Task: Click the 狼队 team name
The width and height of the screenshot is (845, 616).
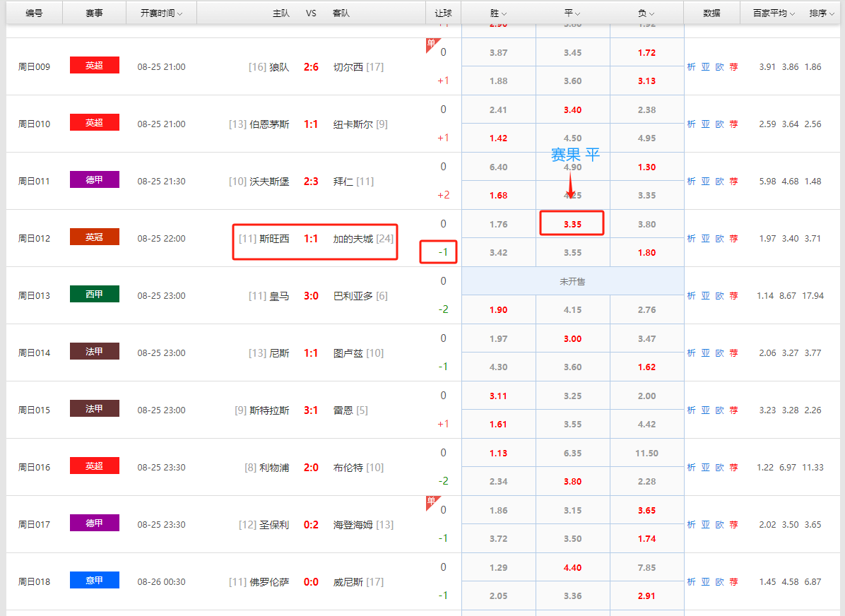Action: coord(279,67)
